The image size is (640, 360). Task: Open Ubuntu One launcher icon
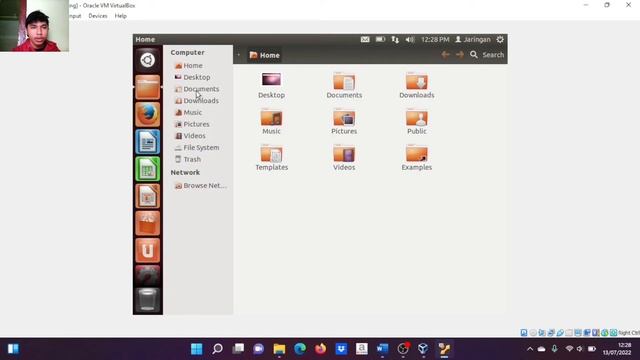(147, 250)
